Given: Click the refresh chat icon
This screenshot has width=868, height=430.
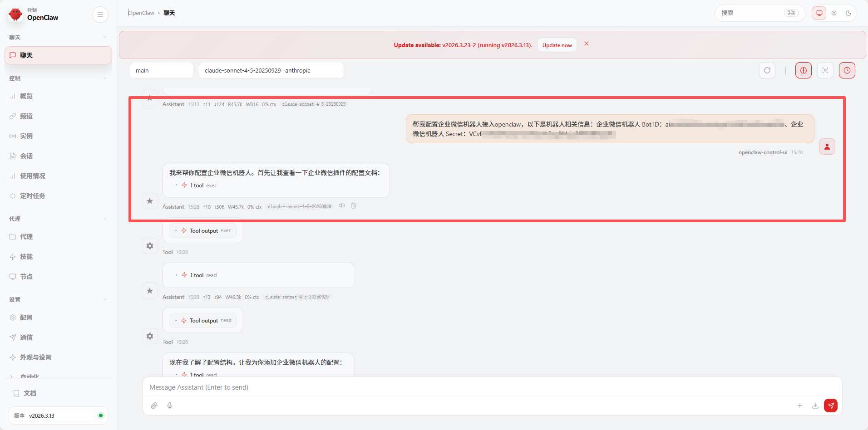Looking at the screenshot, I should pyautogui.click(x=767, y=70).
